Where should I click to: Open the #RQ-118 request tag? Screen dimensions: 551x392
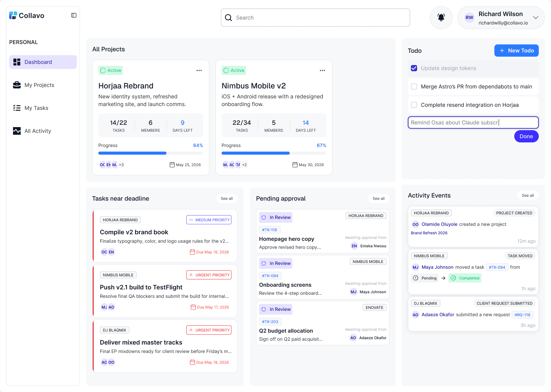coord(522,315)
